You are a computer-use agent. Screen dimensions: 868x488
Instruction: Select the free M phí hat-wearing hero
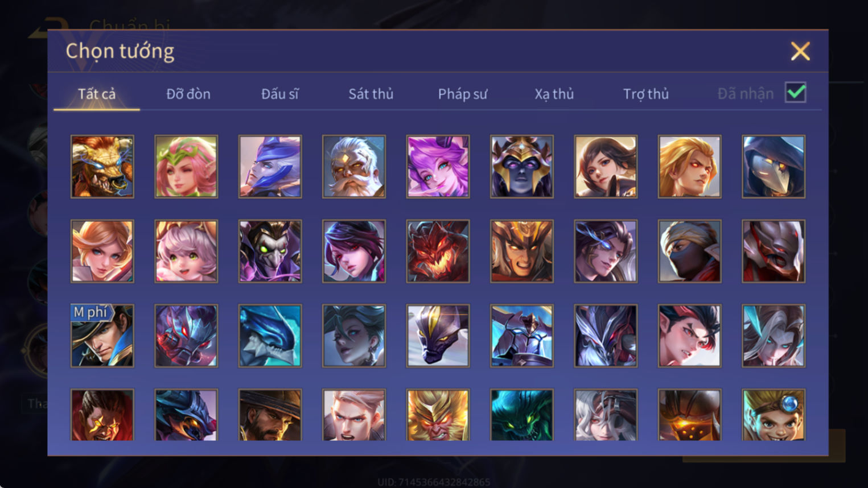[102, 336]
